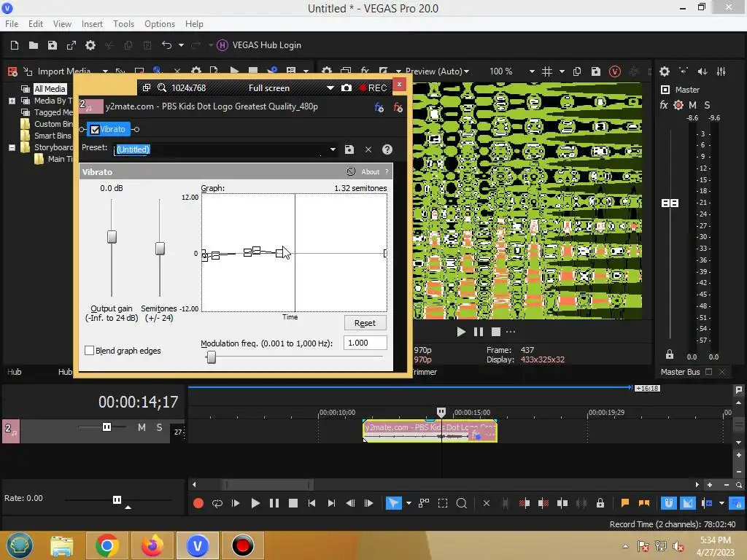Viewport: 747px width, 560px height.
Task: Solo audio track 2 with S
Action: 160,427
